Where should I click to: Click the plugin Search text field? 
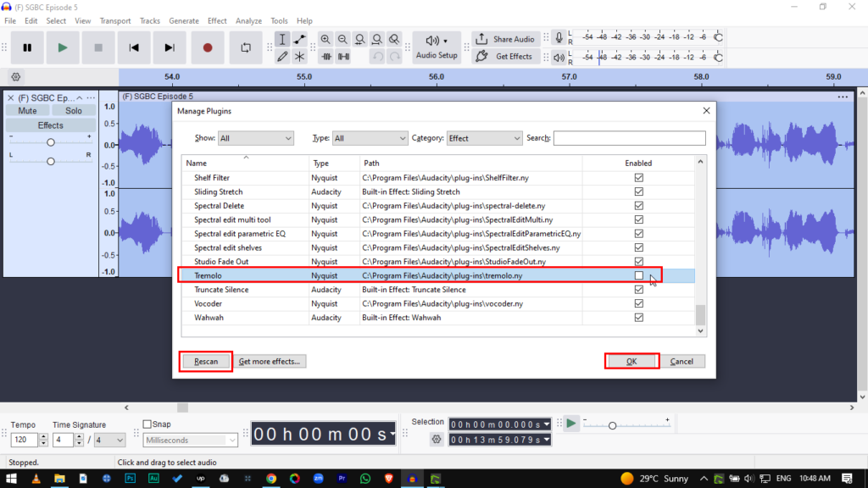point(629,138)
